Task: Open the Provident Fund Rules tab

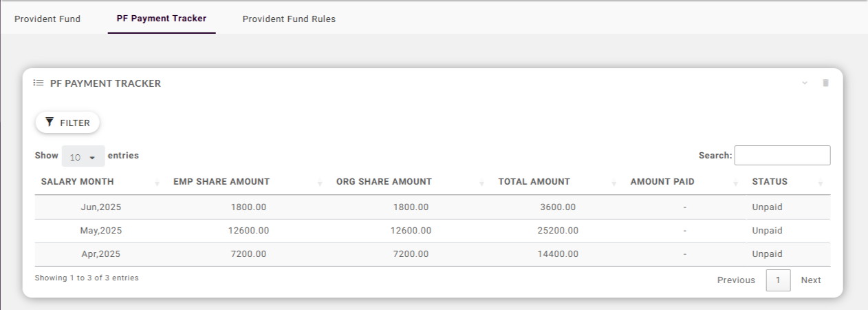Action: (x=289, y=19)
